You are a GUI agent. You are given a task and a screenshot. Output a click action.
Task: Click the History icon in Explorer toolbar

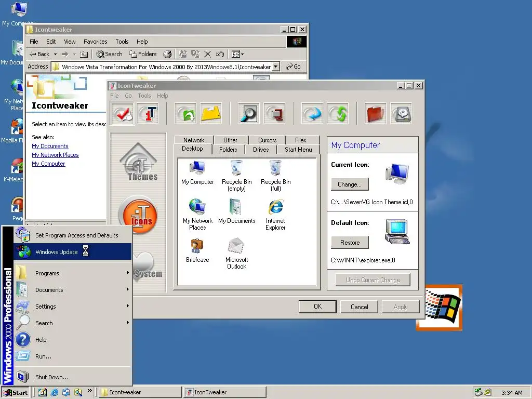coord(167,54)
